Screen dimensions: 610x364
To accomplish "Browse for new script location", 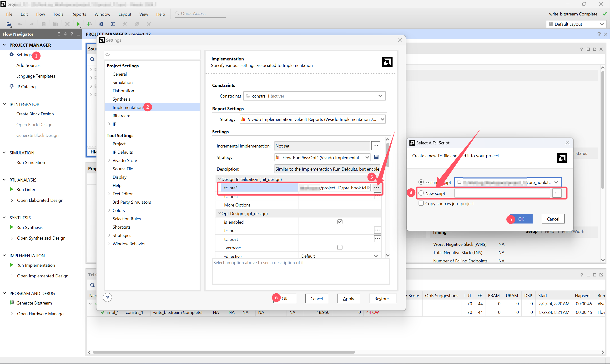I will point(557,193).
